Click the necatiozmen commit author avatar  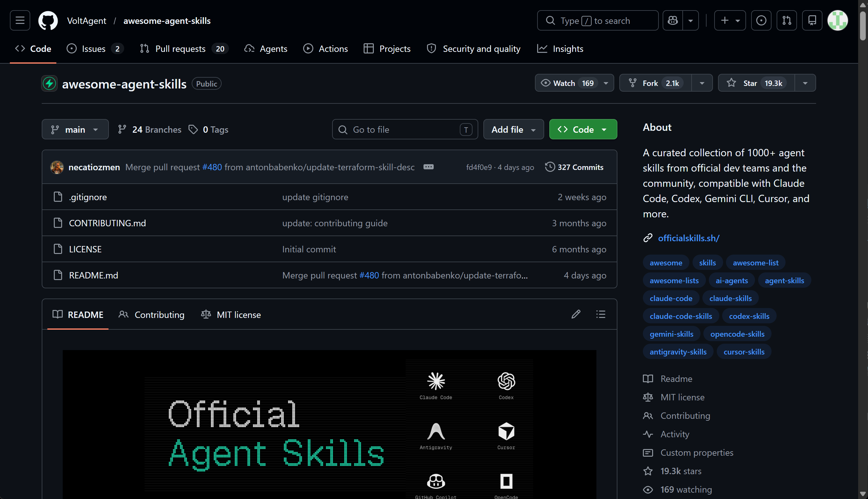click(57, 167)
